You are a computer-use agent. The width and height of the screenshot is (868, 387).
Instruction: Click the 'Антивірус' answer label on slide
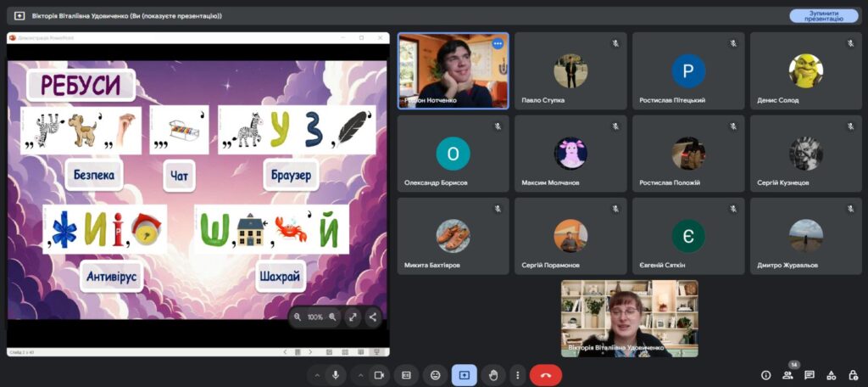tap(110, 277)
